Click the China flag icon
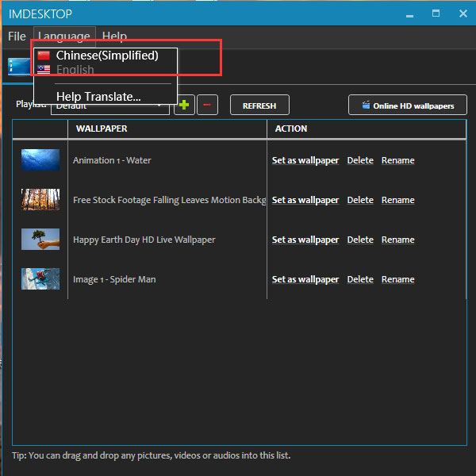Screen dimensions: 476x476 click(44, 56)
